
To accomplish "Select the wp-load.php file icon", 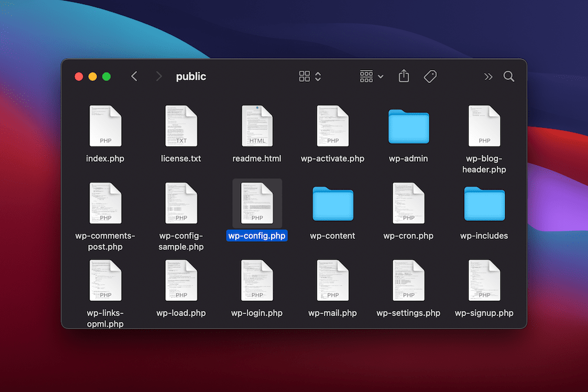I will pyautogui.click(x=181, y=281).
